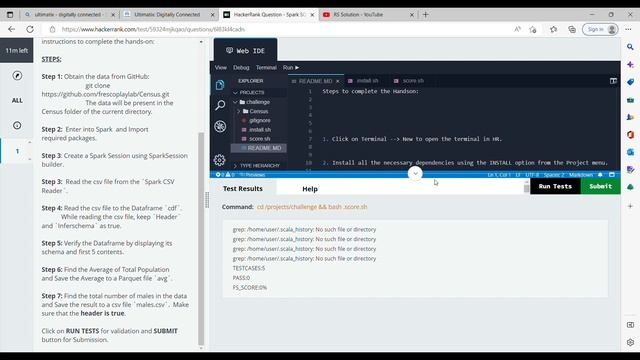The image size is (640, 360).
Task: Click the Sign in button
Action: click(600, 29)
